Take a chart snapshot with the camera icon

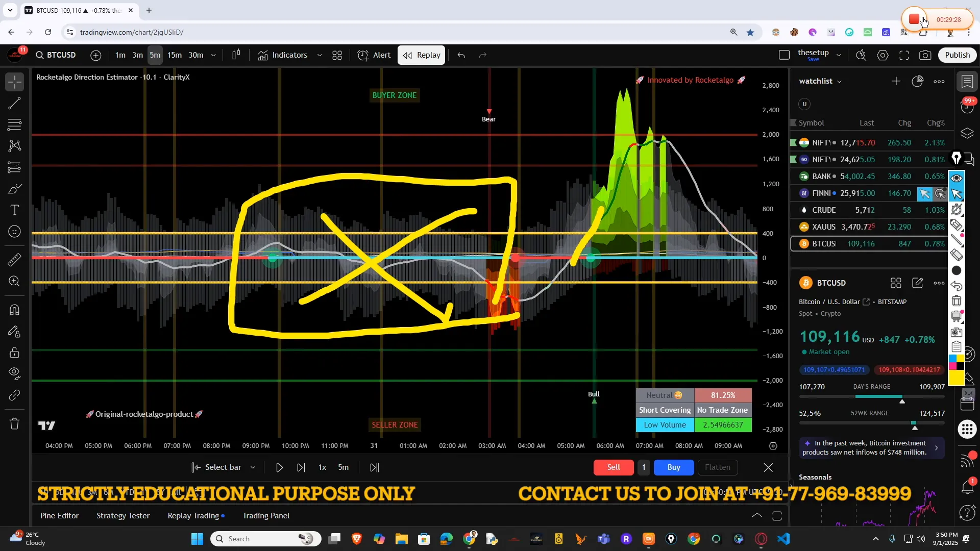click(x=925, y=55)
